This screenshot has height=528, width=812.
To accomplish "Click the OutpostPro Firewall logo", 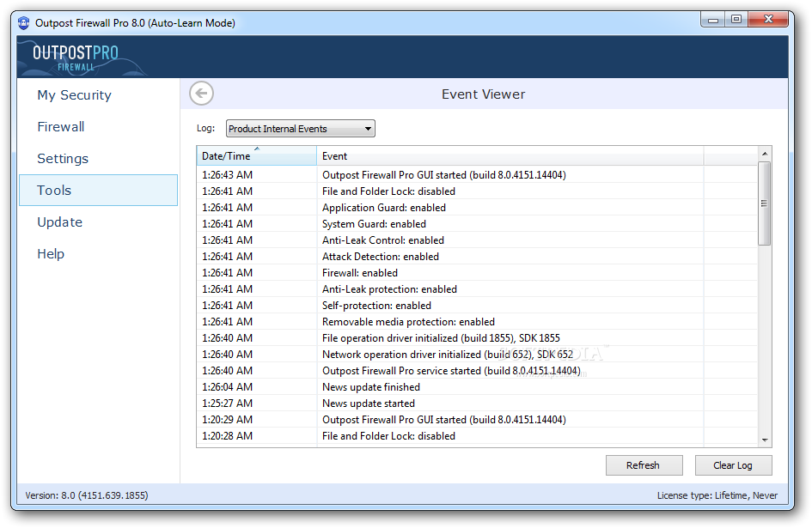I will [76, 58].
